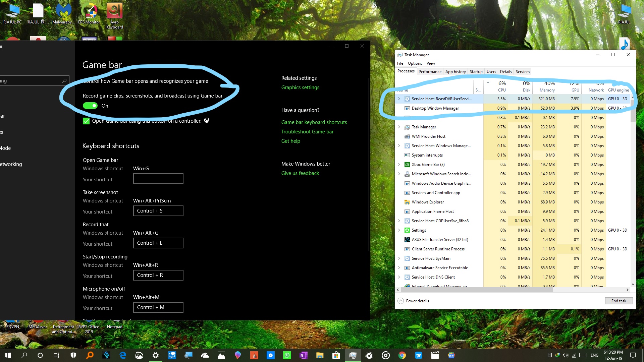The image size is (644, 362).
Task: Open Action Center notification icon
Action: coord(633,355)
